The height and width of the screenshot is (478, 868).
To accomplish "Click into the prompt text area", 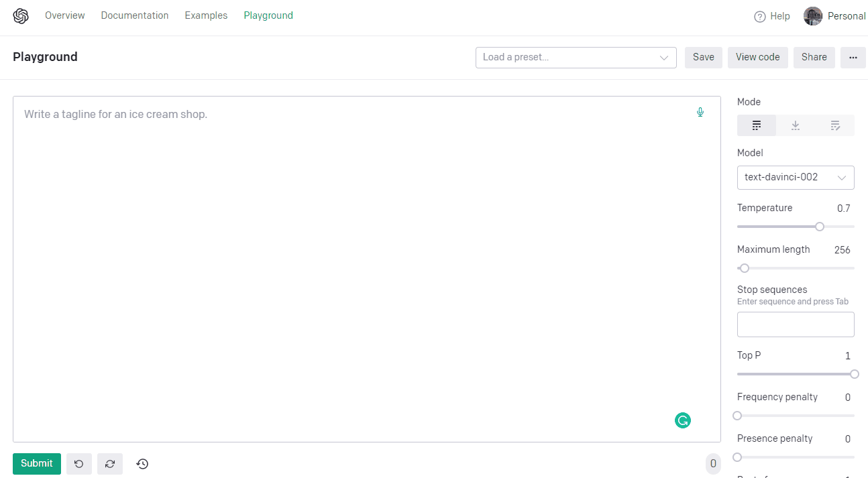I will [x=367, y=269].
